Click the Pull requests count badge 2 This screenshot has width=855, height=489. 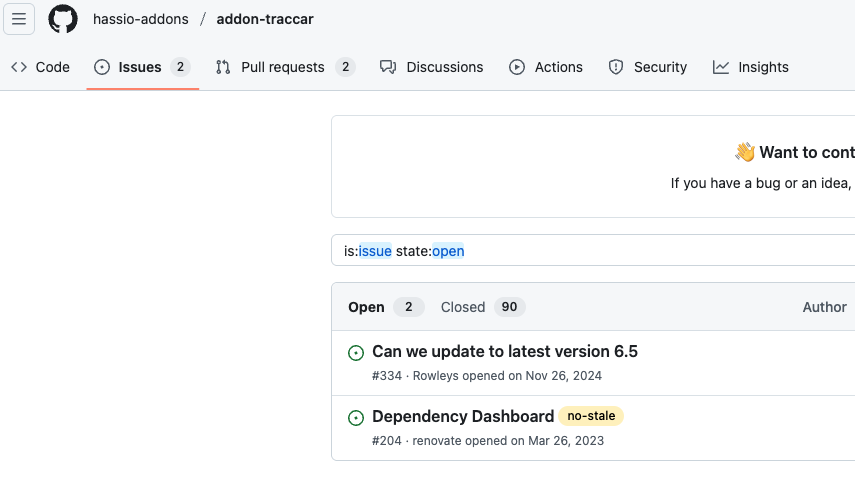[345, 67]
